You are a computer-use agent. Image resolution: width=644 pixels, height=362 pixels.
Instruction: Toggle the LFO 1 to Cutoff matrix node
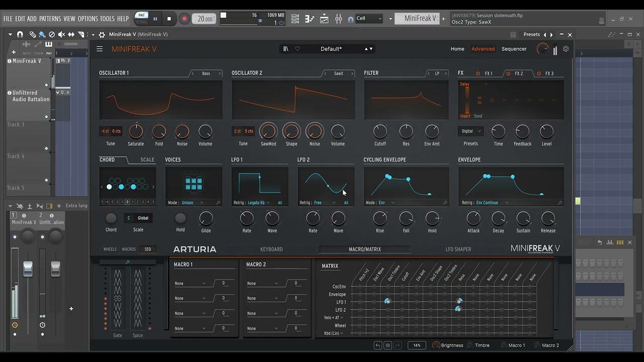pos(402,302)
